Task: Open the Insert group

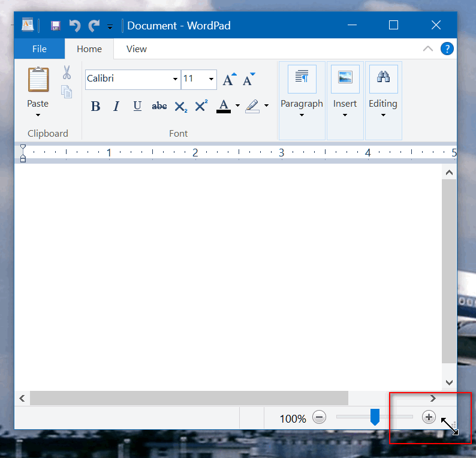Action: point(345,101)
